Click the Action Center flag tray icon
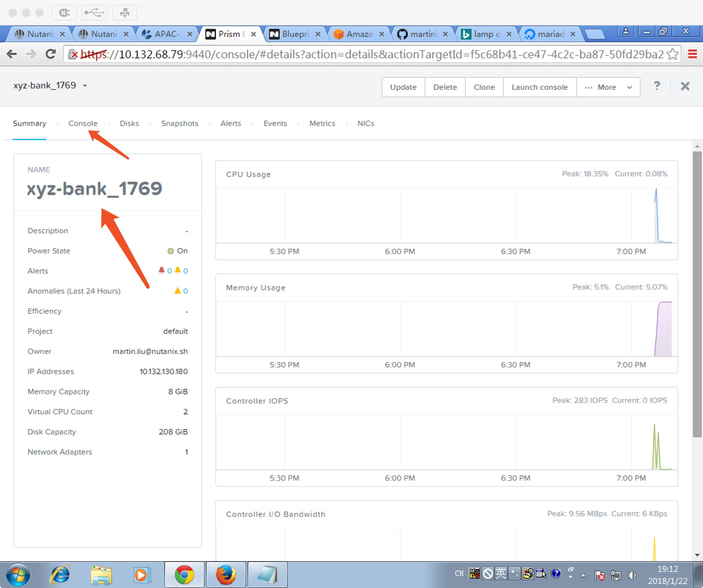The width and height of the screenshot is (703, 588). click(599, 575)
